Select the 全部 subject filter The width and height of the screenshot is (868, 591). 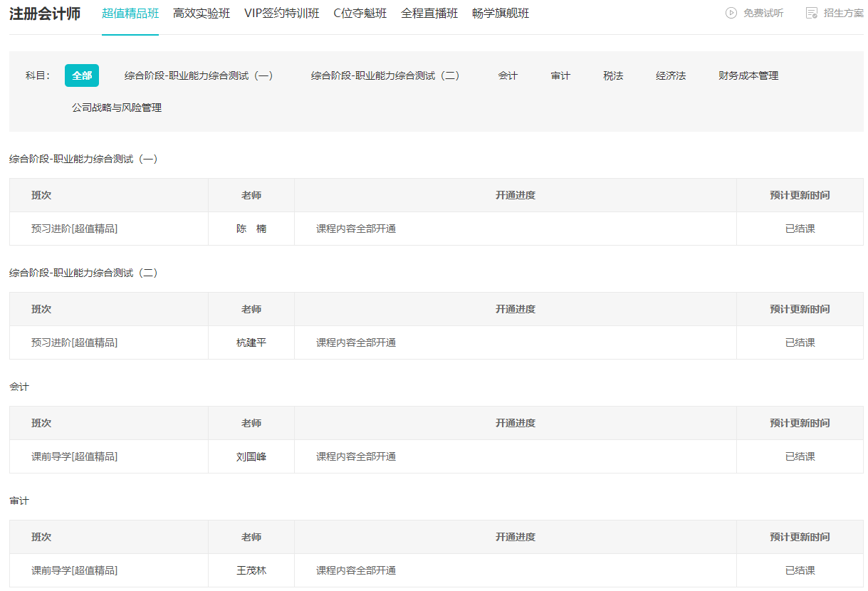81,74
